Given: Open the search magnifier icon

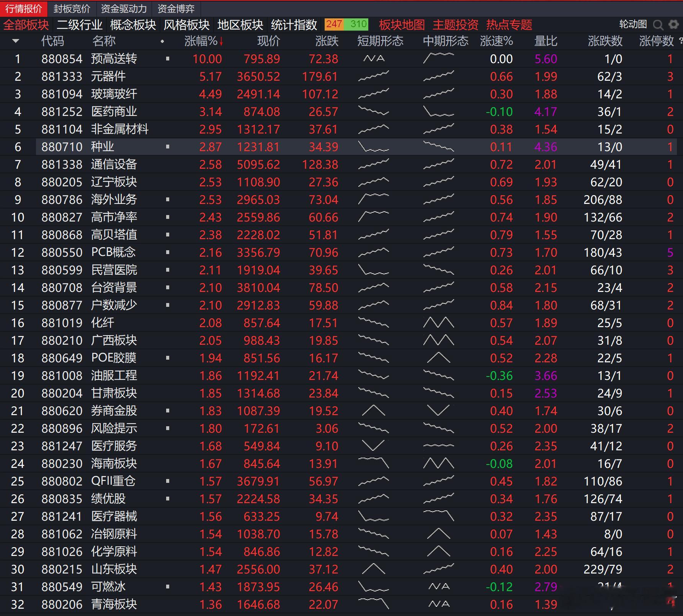Looking at the screenshot, I should pyautogui.click(x=658, y=25).
